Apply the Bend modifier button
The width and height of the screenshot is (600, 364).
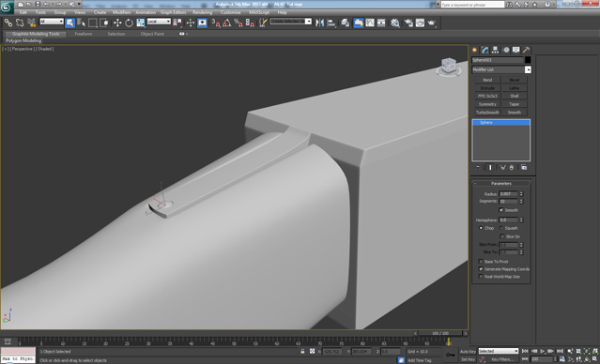pos(487,80)
